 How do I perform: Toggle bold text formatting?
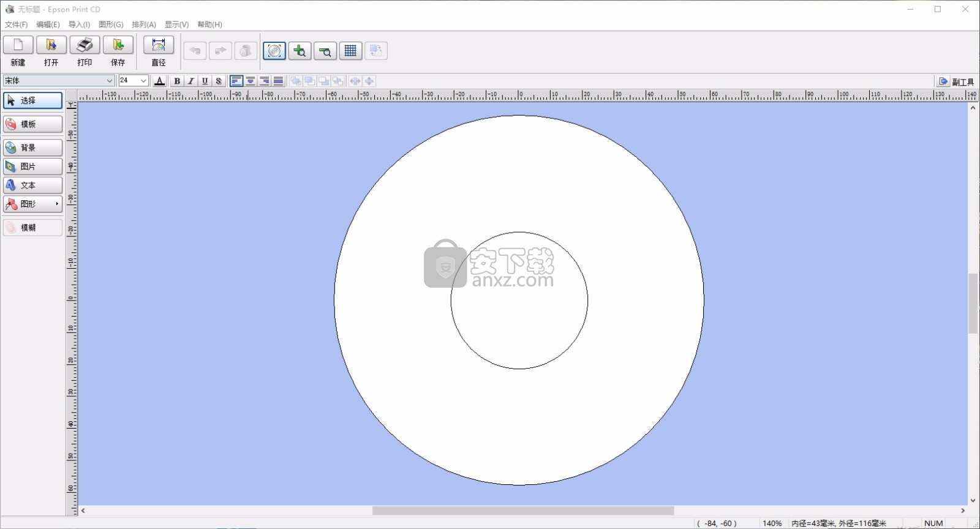[177, 81]
